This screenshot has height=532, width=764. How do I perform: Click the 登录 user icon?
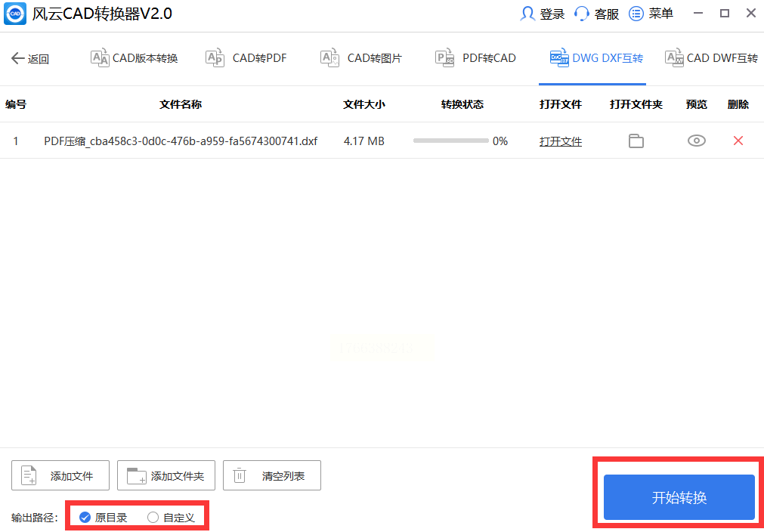point(527,14)
